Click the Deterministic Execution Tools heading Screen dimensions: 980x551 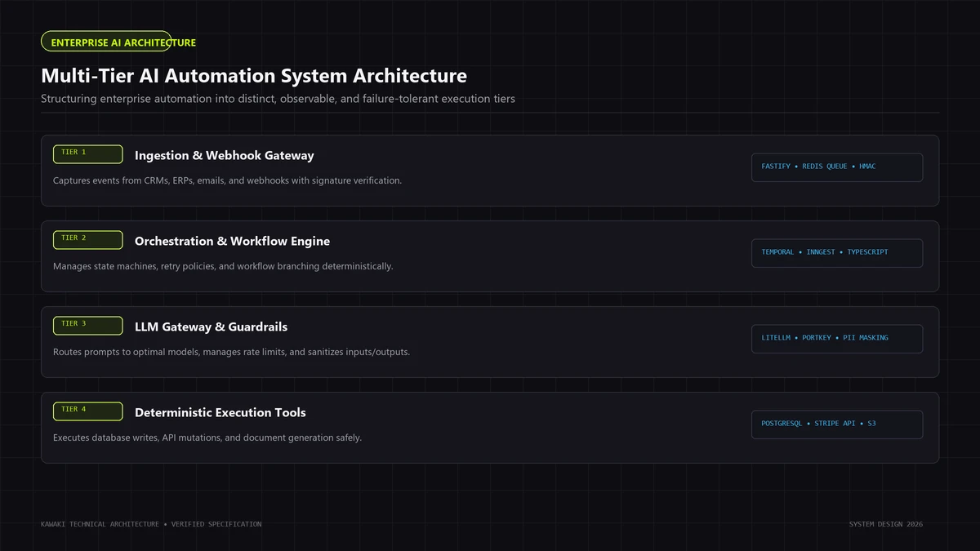tap(220, 412)
